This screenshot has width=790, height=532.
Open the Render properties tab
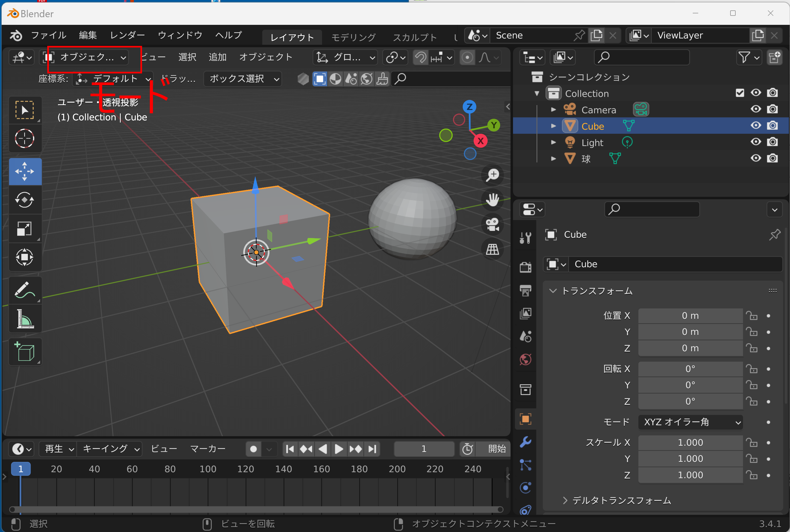tap(526, 267)
